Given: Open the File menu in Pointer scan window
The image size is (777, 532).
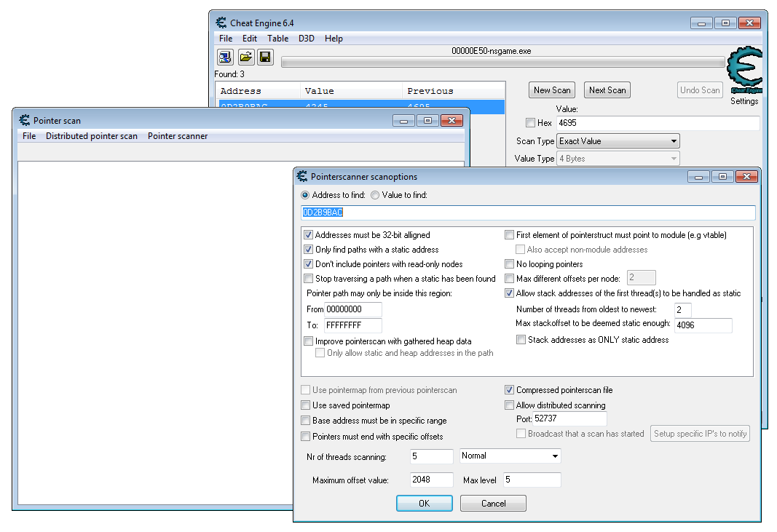Looking at the screenshot, I should [29, 135].
